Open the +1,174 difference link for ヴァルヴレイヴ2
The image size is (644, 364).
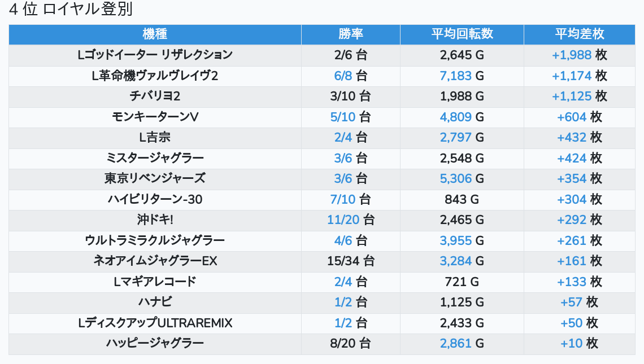572,76
